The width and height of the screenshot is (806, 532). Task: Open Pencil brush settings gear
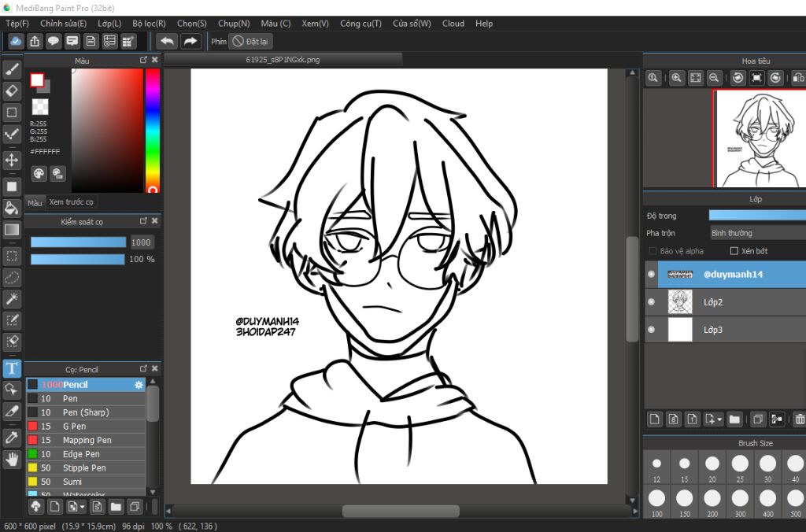139,385
